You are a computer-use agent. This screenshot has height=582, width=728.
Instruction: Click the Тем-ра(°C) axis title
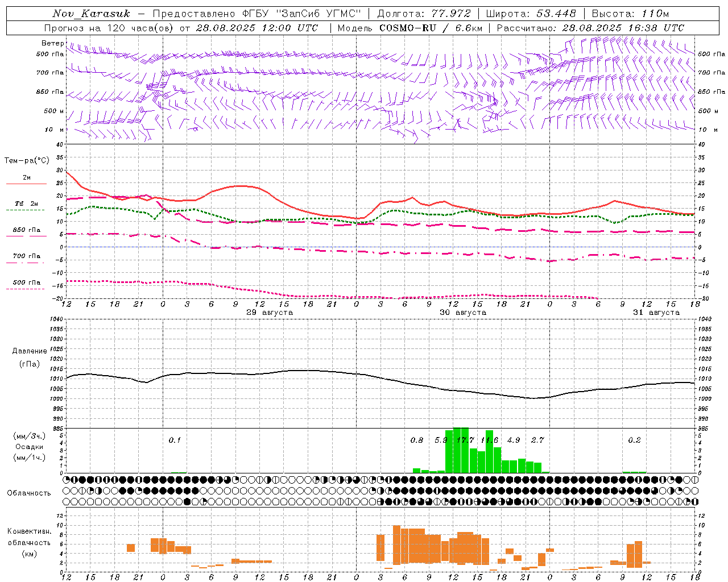[27, 161]
